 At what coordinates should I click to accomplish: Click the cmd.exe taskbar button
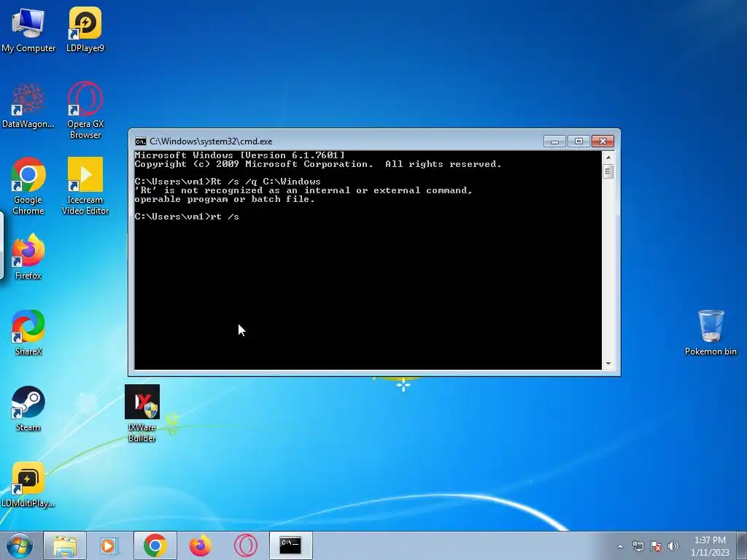[290, 545]
